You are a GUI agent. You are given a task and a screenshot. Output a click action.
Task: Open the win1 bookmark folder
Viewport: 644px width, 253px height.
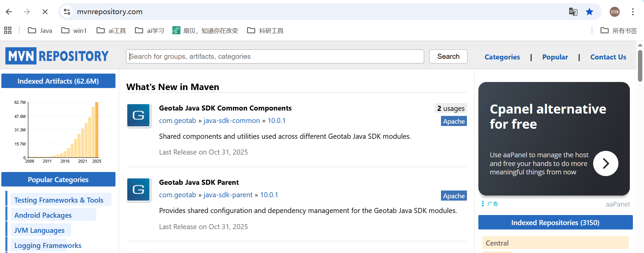[74, 31]
